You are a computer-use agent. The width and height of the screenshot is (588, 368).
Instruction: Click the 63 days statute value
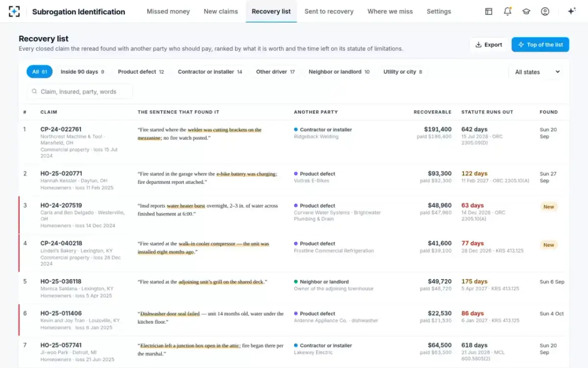[472, 206]
